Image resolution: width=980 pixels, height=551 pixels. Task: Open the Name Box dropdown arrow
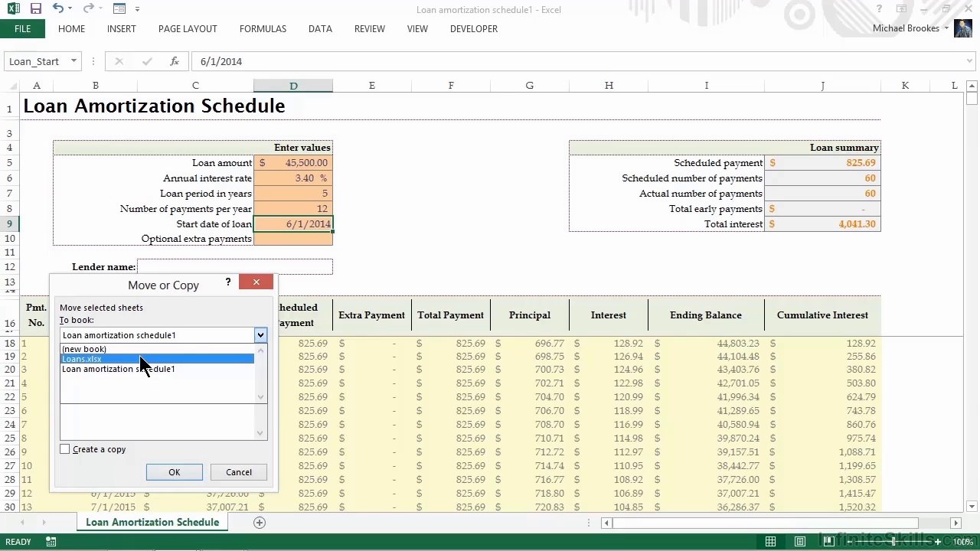click(73, 61)
